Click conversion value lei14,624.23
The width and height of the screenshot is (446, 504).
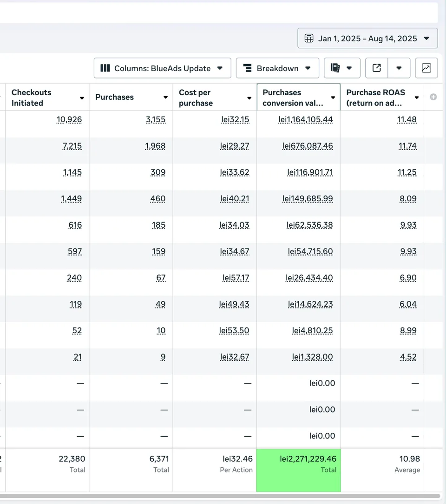[310, 304]
